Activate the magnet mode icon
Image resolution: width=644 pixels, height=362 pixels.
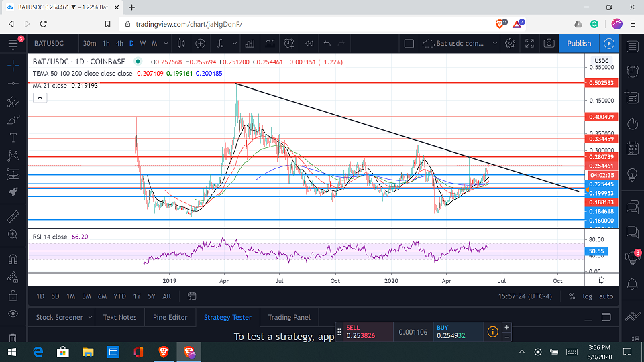[13, 259]
